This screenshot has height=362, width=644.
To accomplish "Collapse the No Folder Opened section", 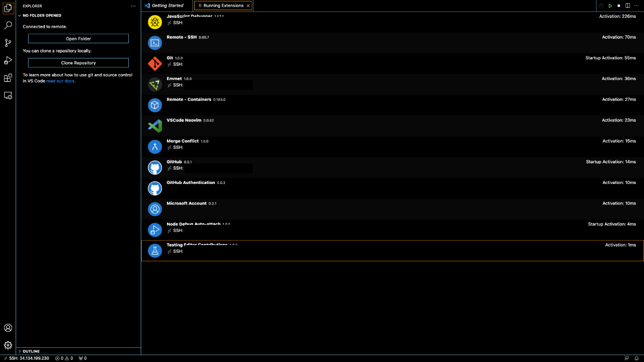I will tap(78, 15).
